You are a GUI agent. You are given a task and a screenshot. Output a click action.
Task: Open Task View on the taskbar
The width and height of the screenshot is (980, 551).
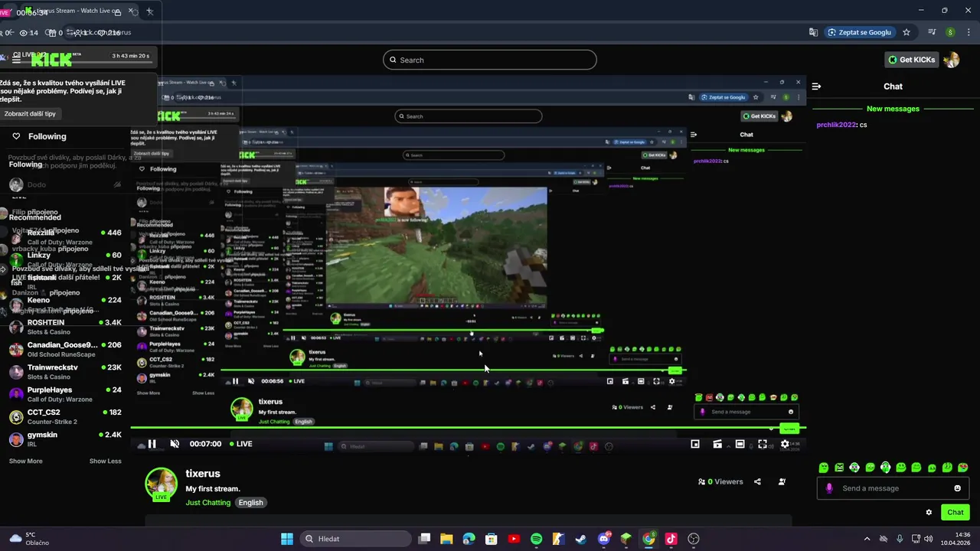pos(424,539)
